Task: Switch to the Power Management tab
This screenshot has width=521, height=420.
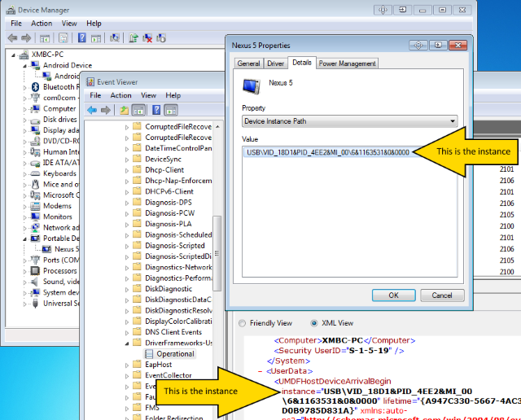Action: 347,63
